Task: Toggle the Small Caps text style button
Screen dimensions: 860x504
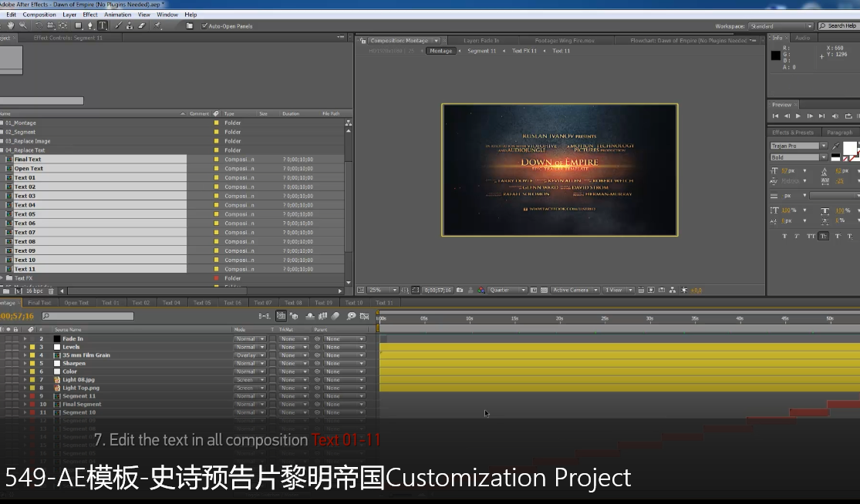Action: click(823, 236)
